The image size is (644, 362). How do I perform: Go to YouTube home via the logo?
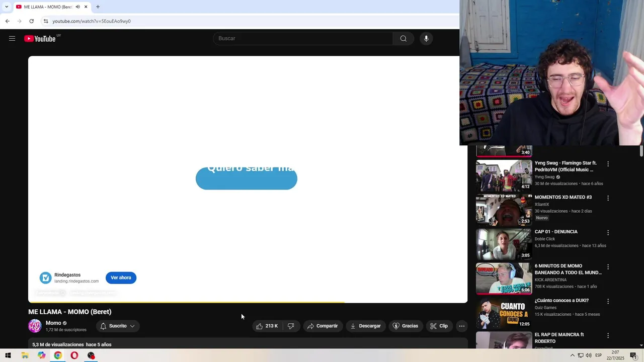click(x=40, y=39)
